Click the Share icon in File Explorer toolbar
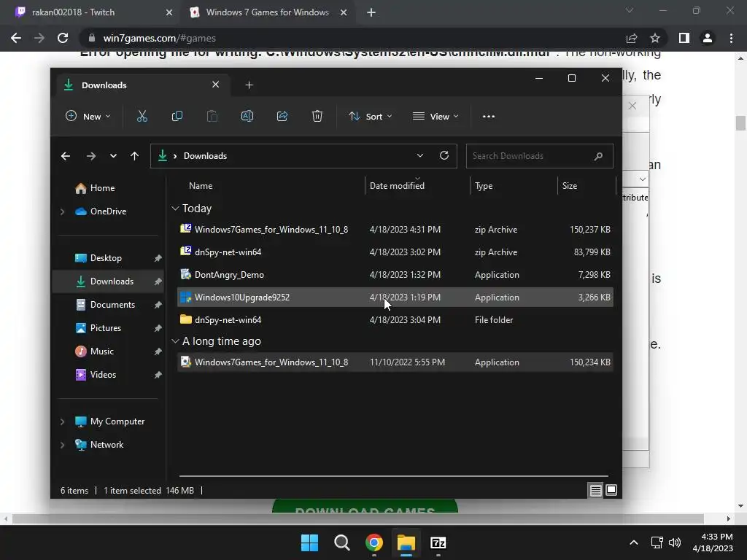Screen dimensions: 747x560 tap(282, 116)
